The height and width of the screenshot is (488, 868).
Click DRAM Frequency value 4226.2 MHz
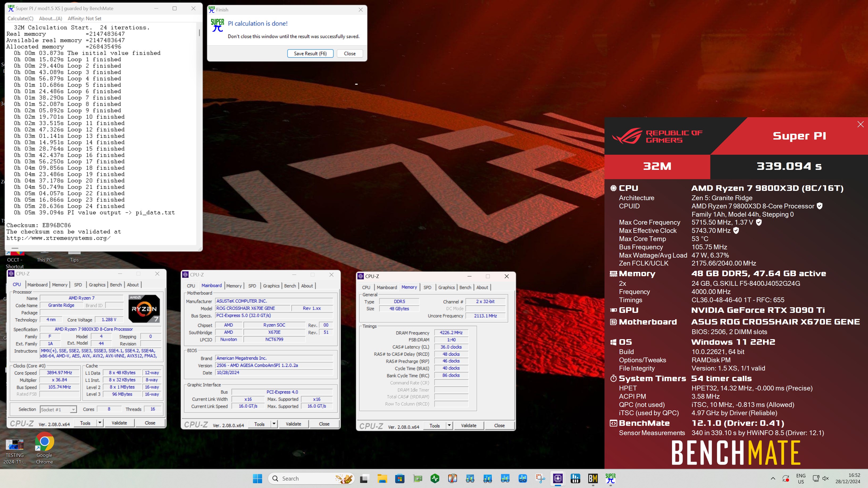(451, 333)
